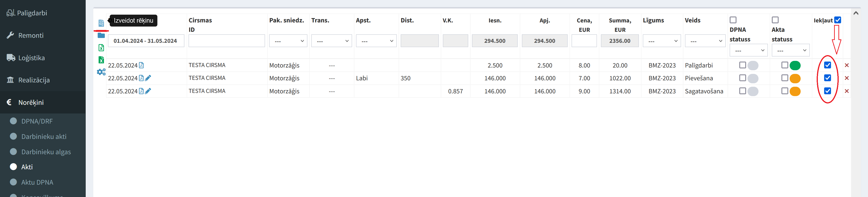Click the Izveidot rēķinu invoice icon
The width and height of the screenshot is (868, 197).
(101, 23)
